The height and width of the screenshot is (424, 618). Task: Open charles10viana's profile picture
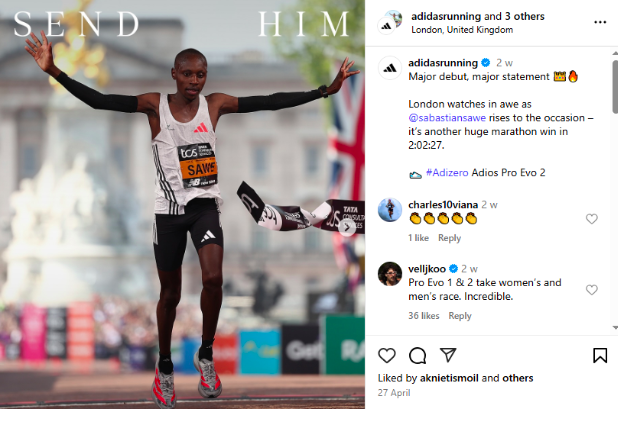tap(390, 210)
